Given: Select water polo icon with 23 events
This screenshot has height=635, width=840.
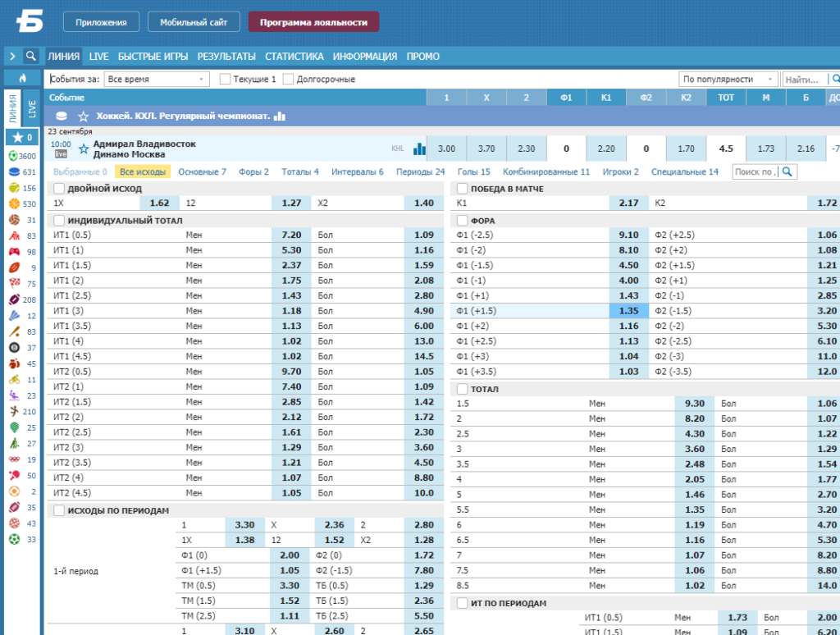Looking at the screenshot, I should point(14,395).
